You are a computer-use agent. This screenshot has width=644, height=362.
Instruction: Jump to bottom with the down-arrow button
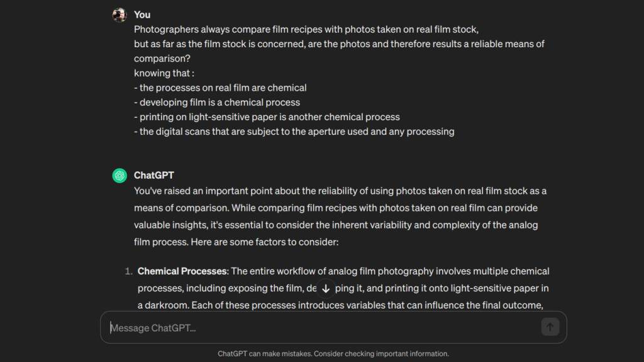point(326,288)
